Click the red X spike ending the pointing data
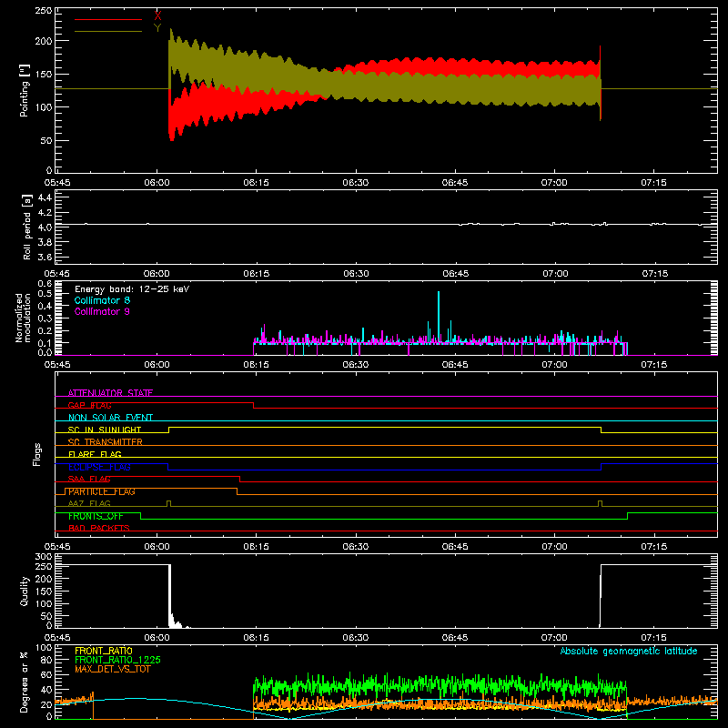728x728 pixels. [601, 84]
